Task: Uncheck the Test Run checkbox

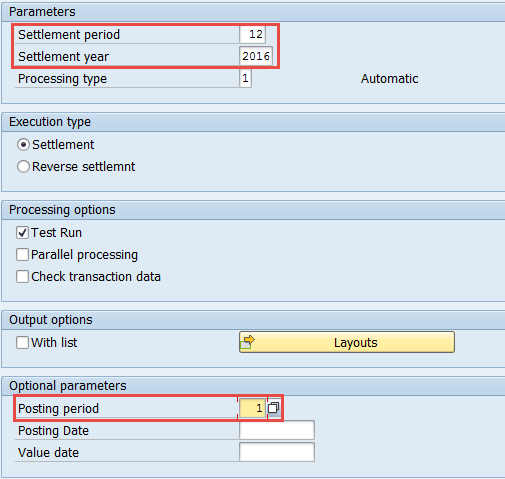Action: coord(22,233)
